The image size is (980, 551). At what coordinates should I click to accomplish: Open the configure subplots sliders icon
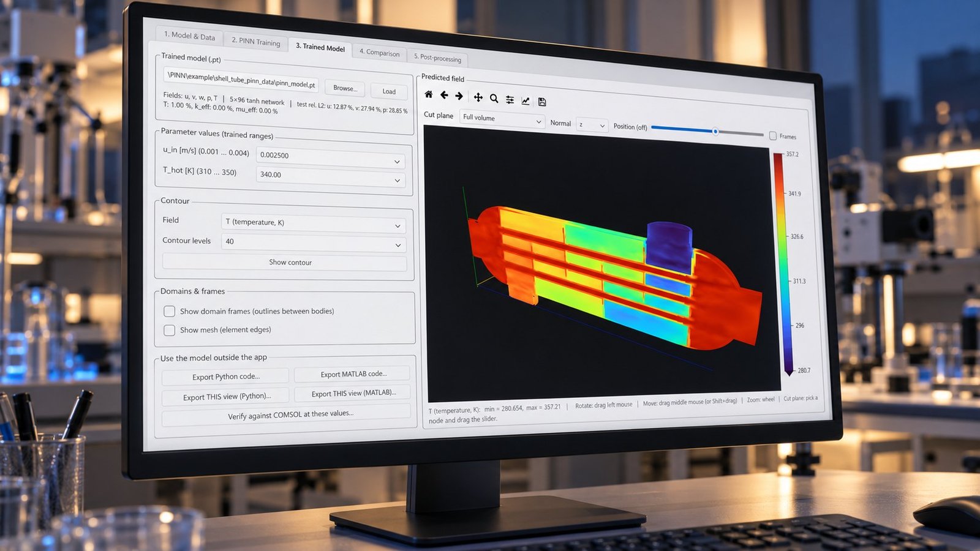510,99
